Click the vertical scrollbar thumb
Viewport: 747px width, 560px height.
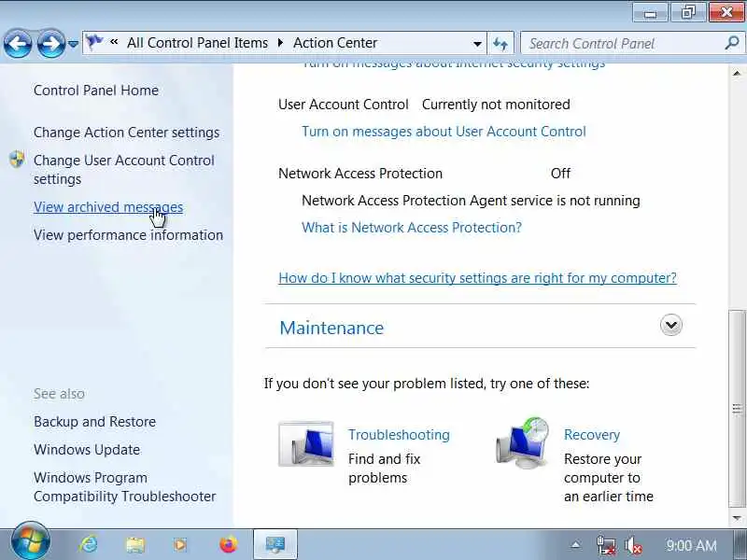click(737, 410)
